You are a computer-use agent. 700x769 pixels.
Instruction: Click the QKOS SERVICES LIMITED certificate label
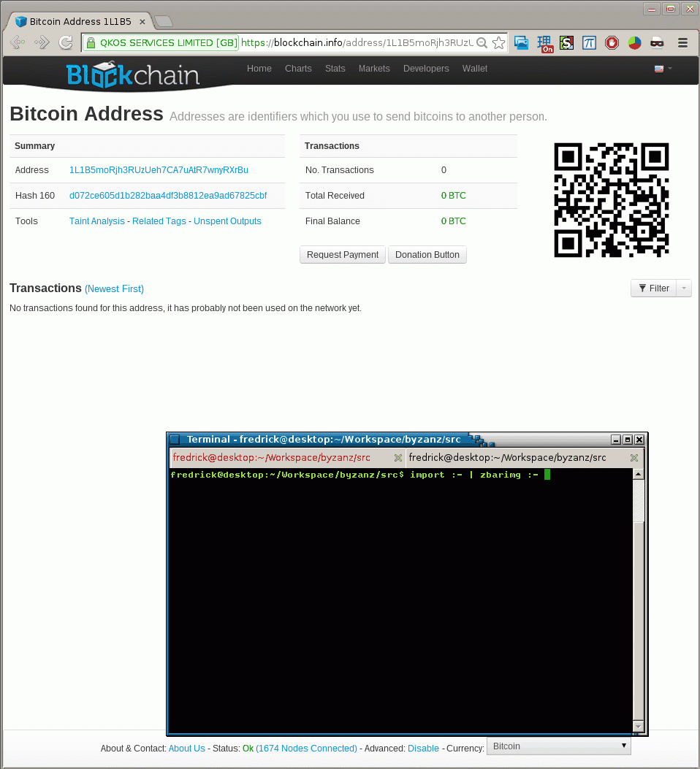tap(168, 43)
